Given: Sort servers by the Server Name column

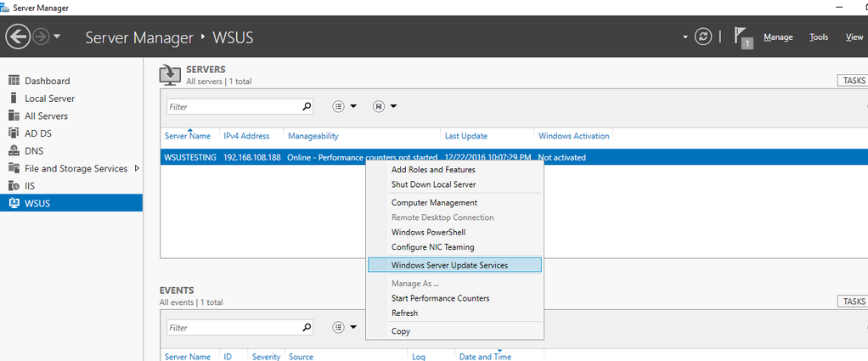Looking at the screenshot, I should pyautogui.click(x=188, y=136).
